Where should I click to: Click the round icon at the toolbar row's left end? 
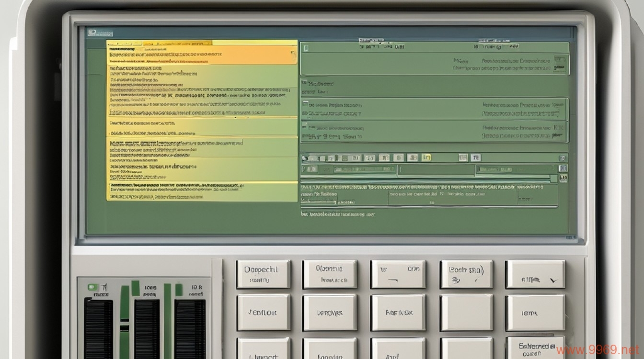tap(304, 158)
